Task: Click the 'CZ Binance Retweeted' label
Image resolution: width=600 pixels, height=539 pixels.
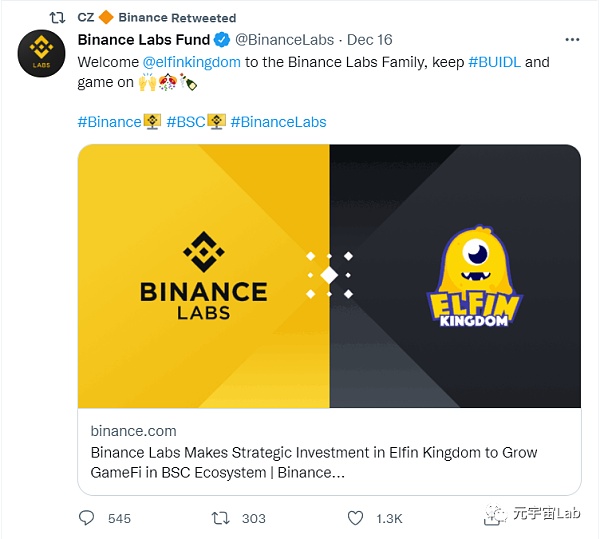Action: 157,17
